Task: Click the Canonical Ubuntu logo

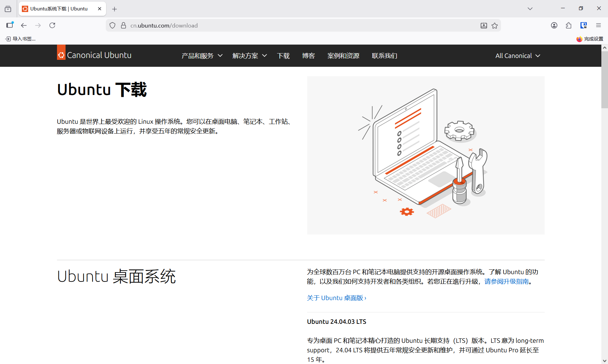Action: point(94,55)
